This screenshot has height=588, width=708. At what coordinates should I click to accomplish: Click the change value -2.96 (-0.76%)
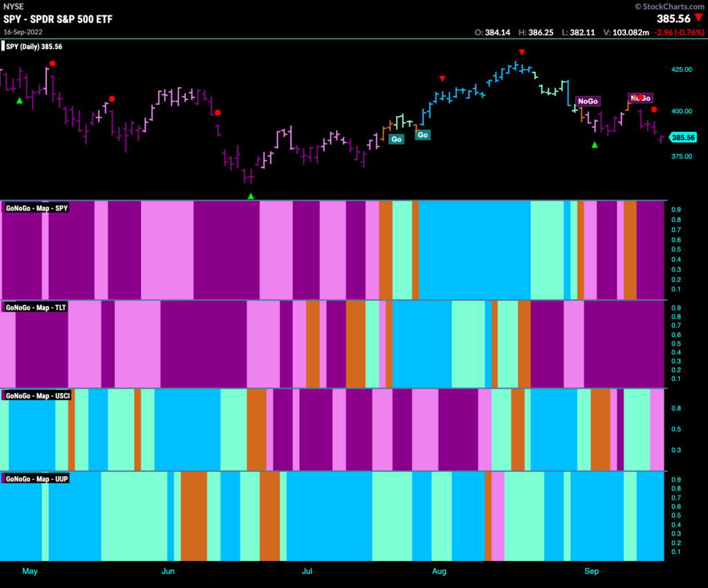click(x=679, y=32)
